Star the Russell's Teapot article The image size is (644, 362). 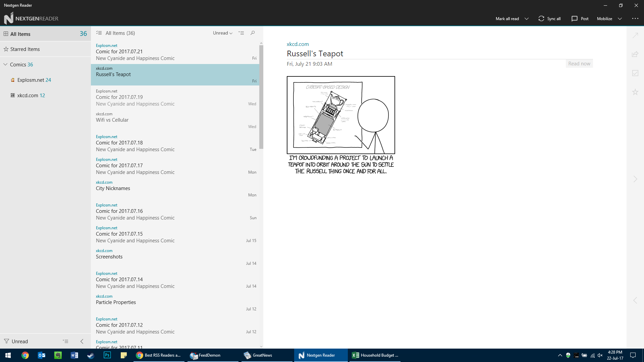(635, 92)
